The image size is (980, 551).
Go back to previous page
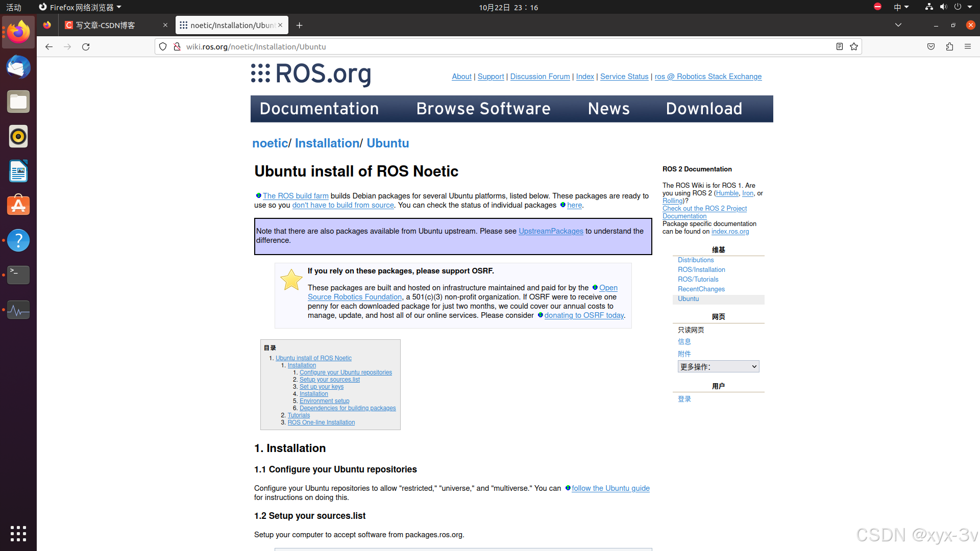pos(49,46)
